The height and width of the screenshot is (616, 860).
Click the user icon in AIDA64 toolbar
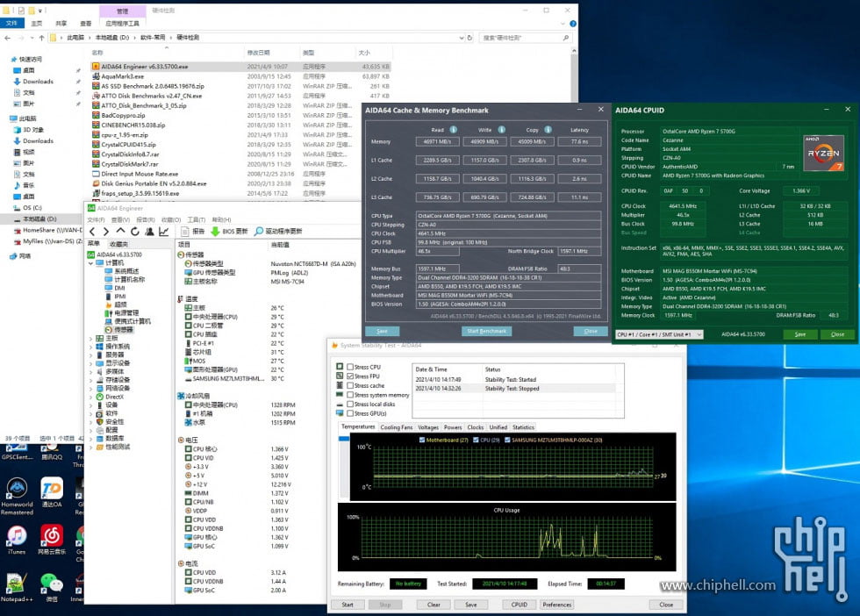pyautogui.click(x=149, y=230)
